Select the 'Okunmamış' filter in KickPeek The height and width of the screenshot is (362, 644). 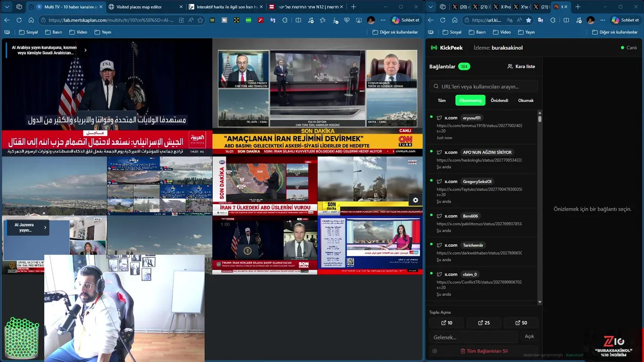(x=470, y=101)
